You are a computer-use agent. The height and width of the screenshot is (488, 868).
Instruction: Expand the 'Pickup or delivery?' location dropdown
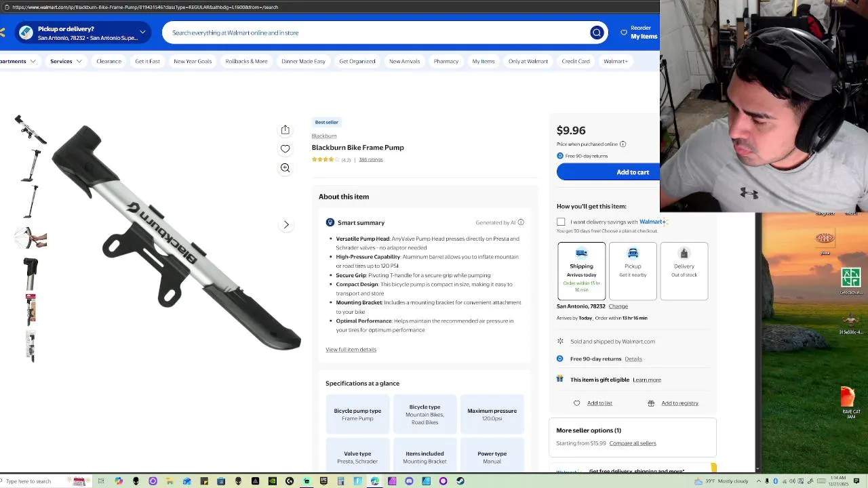tap(142, 32)
